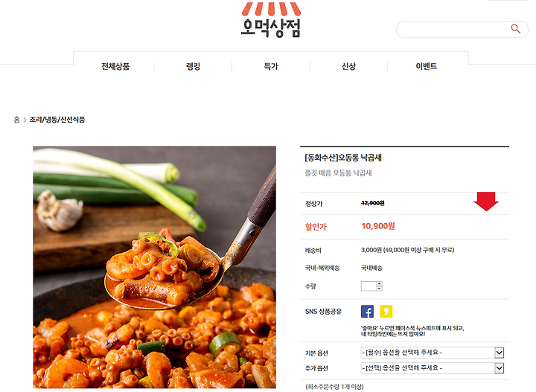Open the 조리/냉동/신선식품 category breadcrumb
Image resolution: width=536 pixels, height=392 pixels.
click(57, 120)
